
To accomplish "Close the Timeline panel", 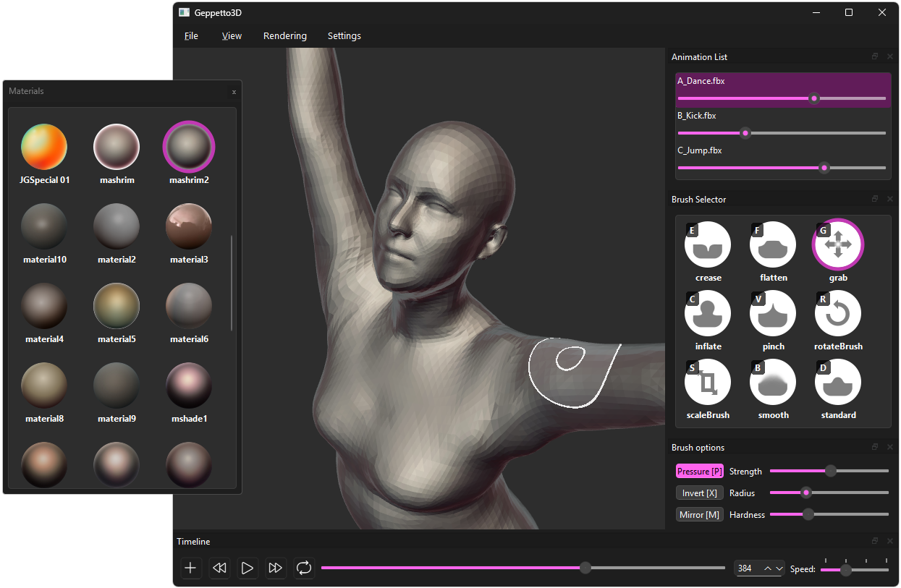I will tap(890, 541).
